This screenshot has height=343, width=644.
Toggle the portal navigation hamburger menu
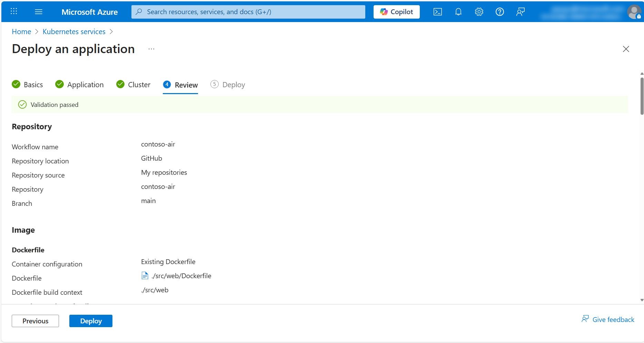click(39, 11)
